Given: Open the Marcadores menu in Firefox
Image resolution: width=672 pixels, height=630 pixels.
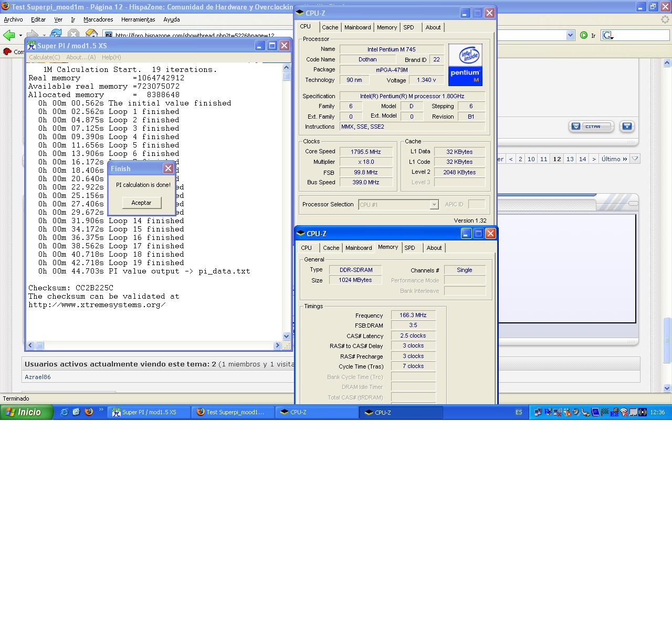Looking at the screenshot, I should point(98,19).
